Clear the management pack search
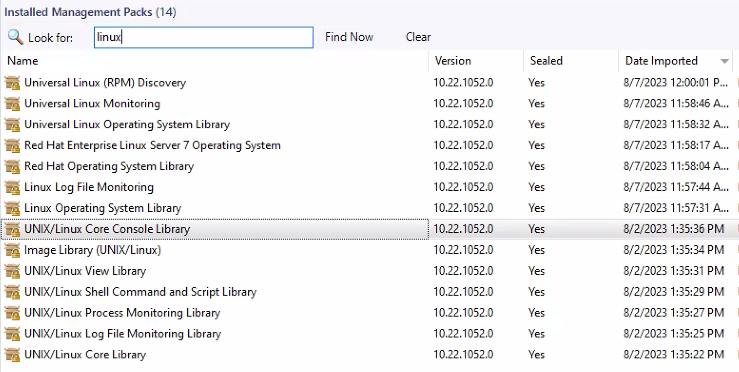This screenshot has width=739, height=372. click(418, 37)
